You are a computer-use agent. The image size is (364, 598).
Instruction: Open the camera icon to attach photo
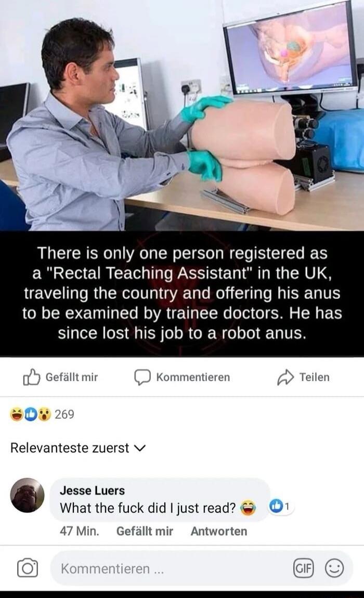tap(28, 568)
